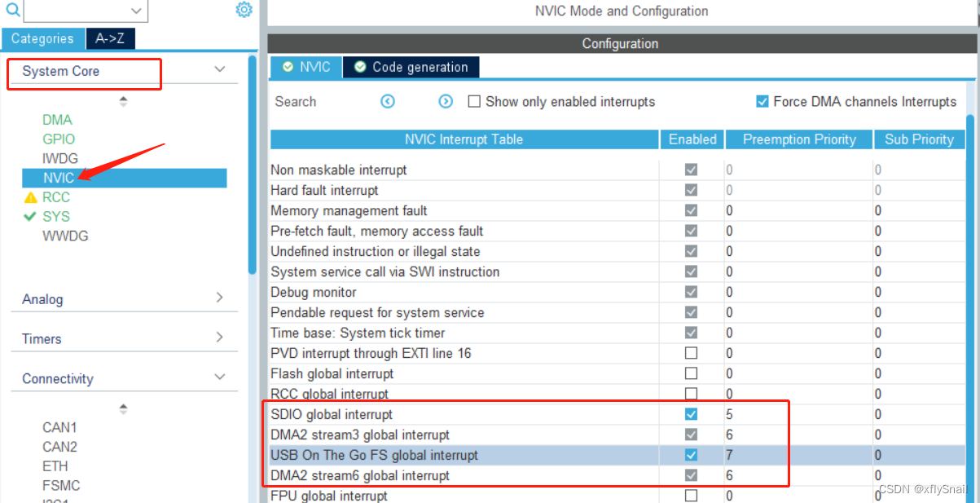980x503 pixels.
Task: Expand the Analog category
Action: pos(219,298)
